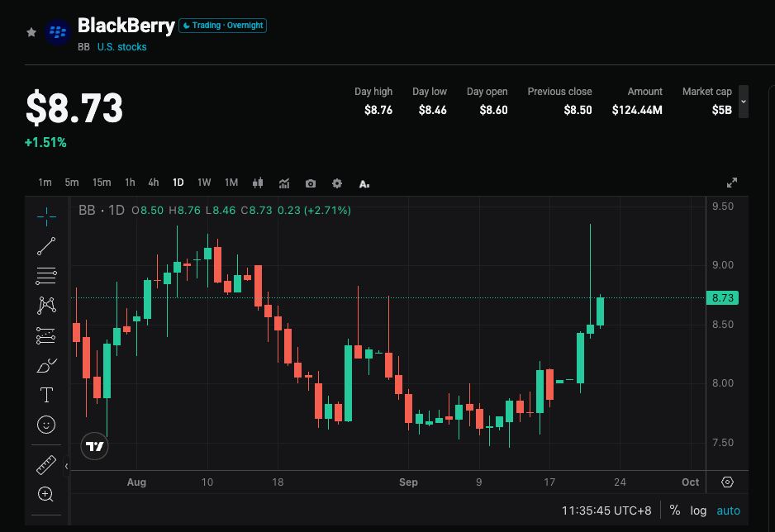Viewport: 775px width, 532px height.
Task: Click the Amount $124.44M value
Action: click(637, 110)
